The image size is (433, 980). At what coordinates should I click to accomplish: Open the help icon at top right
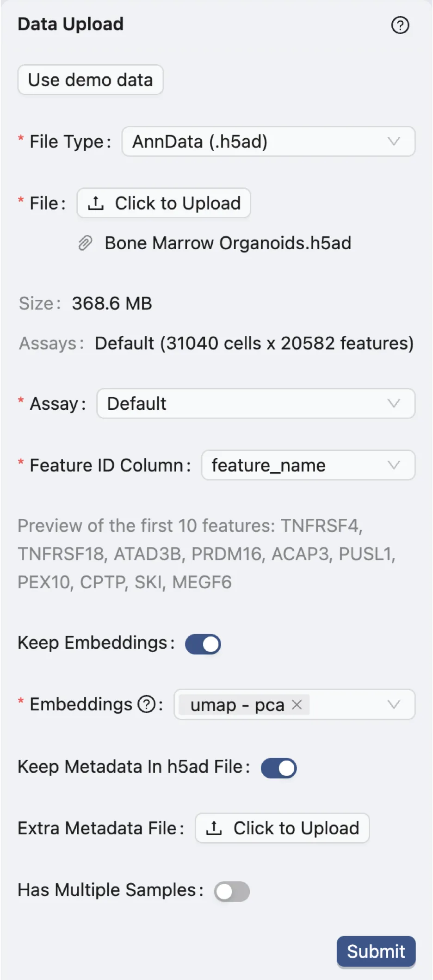pyautogui.click(x=399, y=25)
